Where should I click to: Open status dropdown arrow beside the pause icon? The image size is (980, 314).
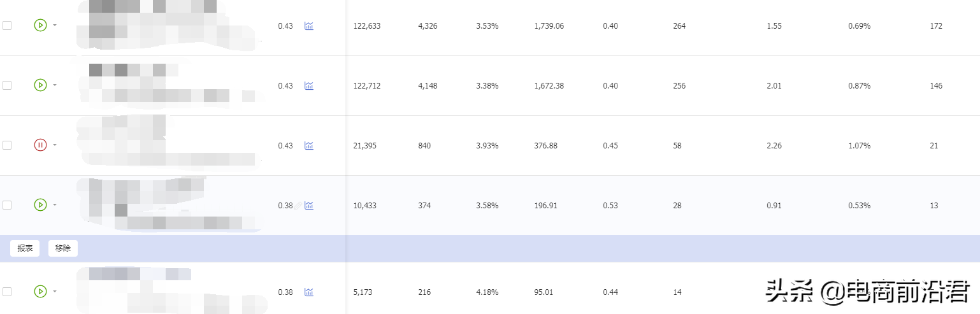pyautogui.click(x=55, y=145)
